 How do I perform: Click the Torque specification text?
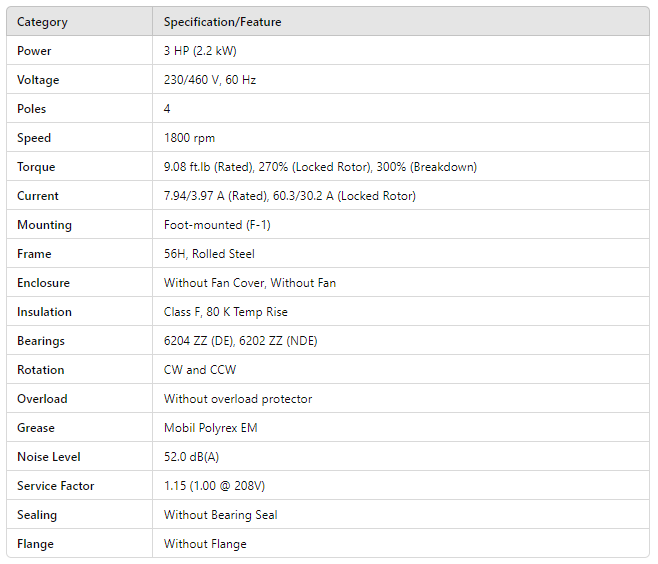click(x=320, y=167)
